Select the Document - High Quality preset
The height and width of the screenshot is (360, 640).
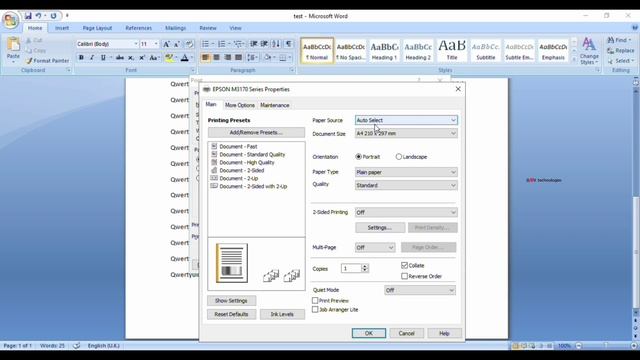coord(247,162)
